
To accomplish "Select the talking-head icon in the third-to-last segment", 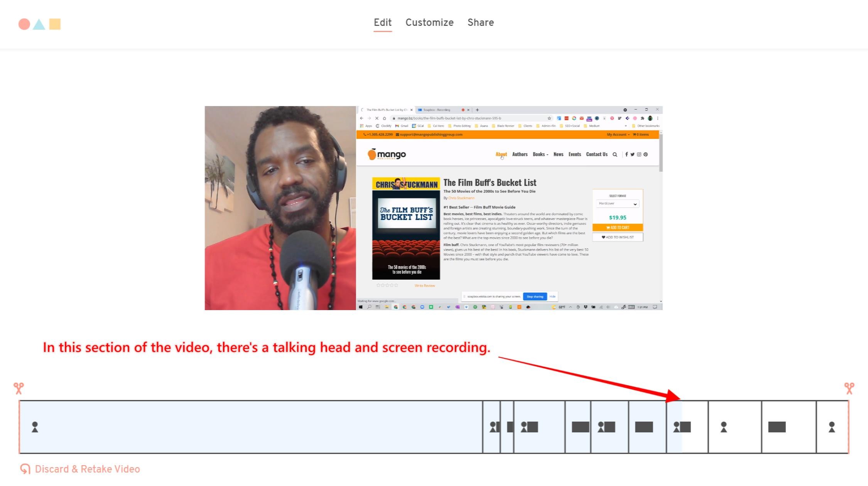I will coord(724,427).
